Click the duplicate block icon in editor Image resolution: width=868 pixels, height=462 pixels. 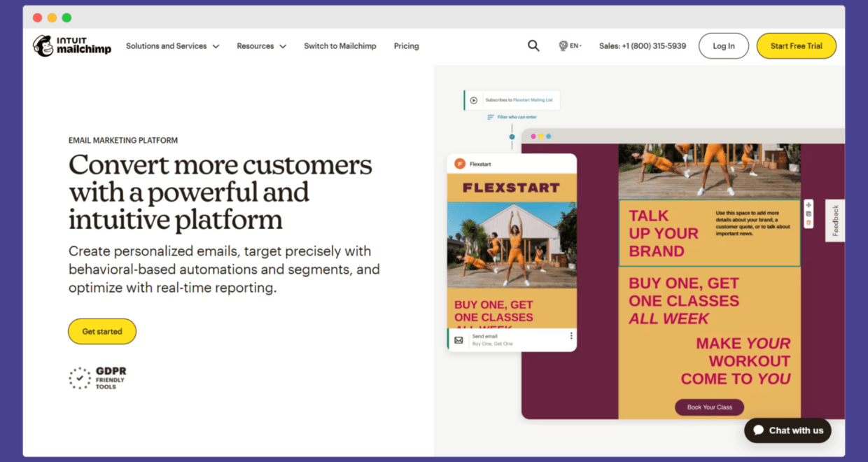pyautogui.click(x=808, y=213)
